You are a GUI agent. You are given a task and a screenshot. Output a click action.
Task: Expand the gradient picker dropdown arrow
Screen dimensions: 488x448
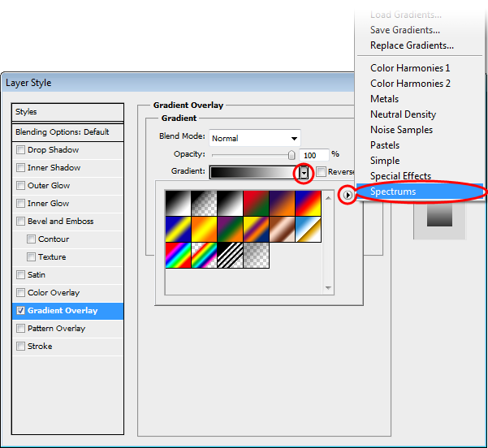[x=304, y=172]
